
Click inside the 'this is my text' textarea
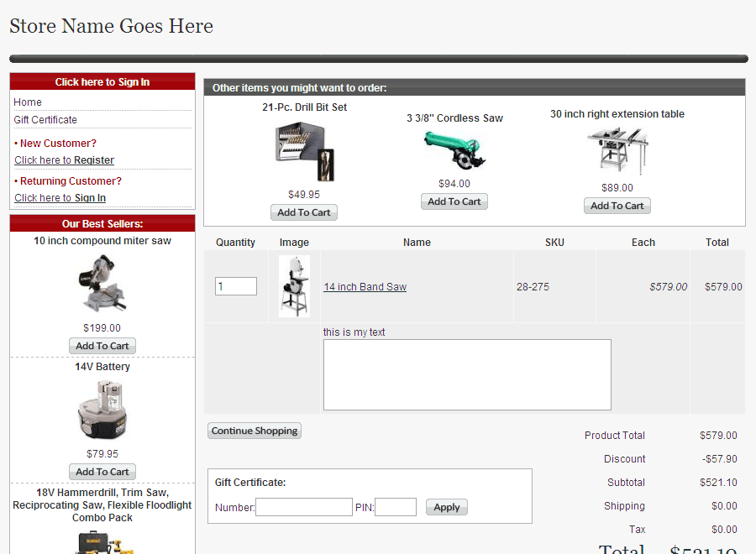pos(467,374)
